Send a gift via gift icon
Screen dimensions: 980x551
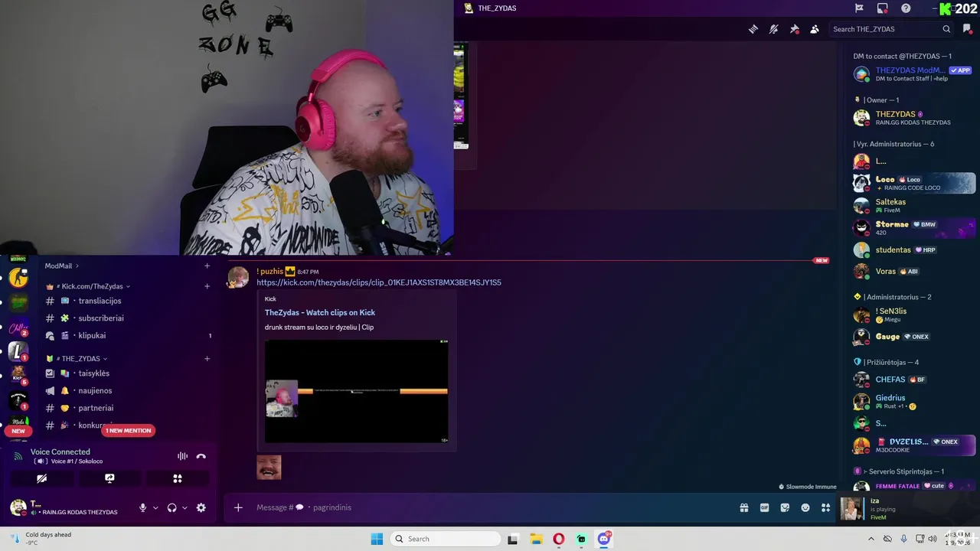[743, 507]
